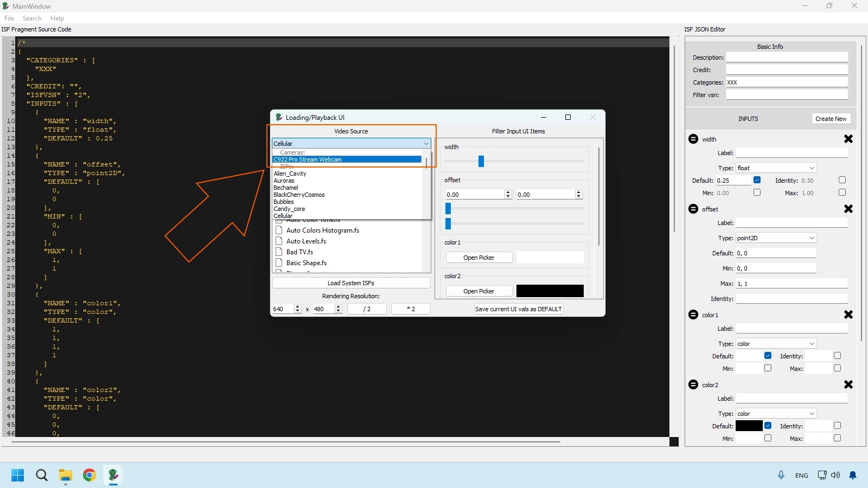Open color2 Type color dropdown

776,414
